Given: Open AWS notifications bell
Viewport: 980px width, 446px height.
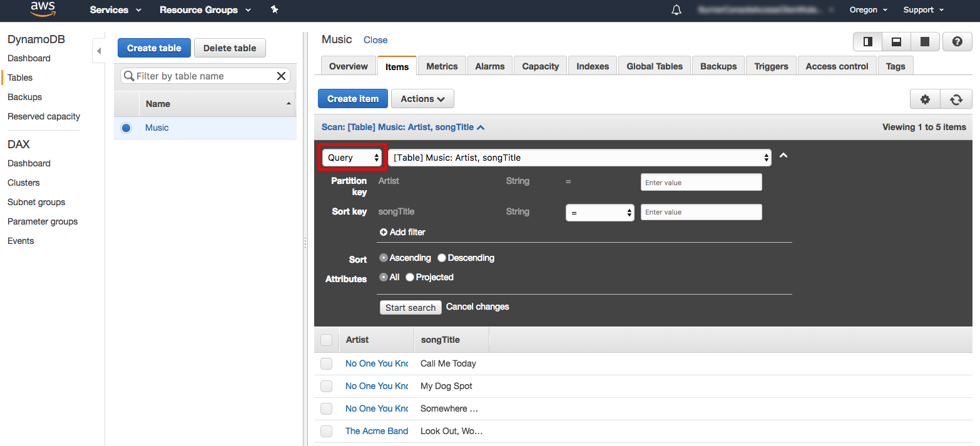Looking at the screenshot, I should [x=676, y=9].
